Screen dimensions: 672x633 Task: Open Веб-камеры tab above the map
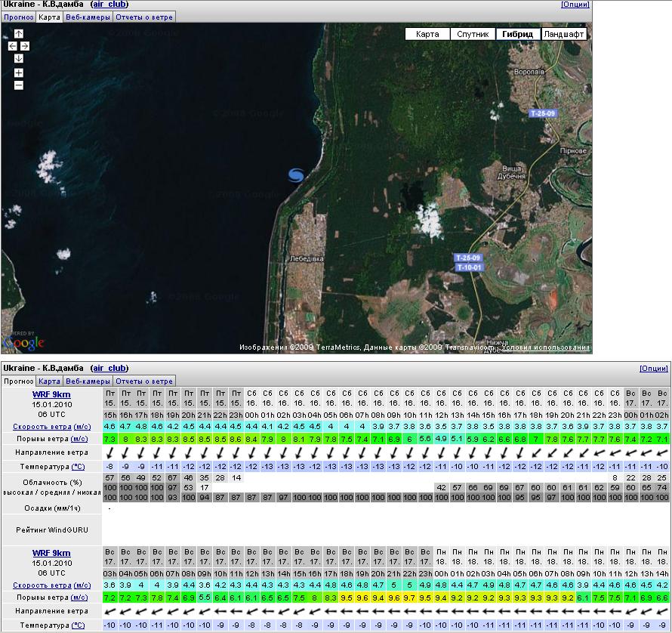click(x=88, y=16)
